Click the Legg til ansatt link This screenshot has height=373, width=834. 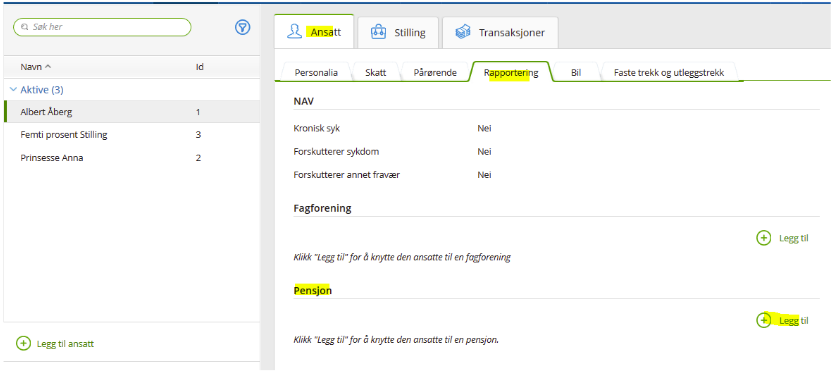[65, 344]
